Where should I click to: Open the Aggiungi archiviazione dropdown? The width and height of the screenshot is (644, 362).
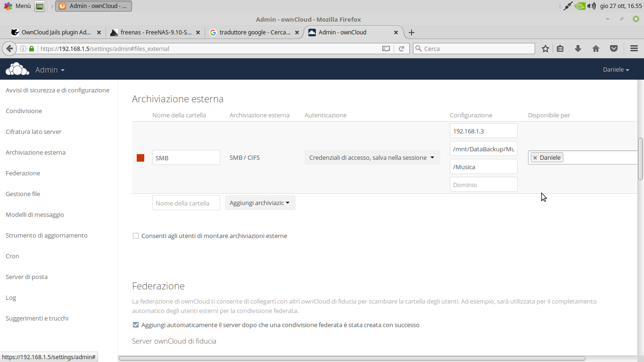point(260,203)
